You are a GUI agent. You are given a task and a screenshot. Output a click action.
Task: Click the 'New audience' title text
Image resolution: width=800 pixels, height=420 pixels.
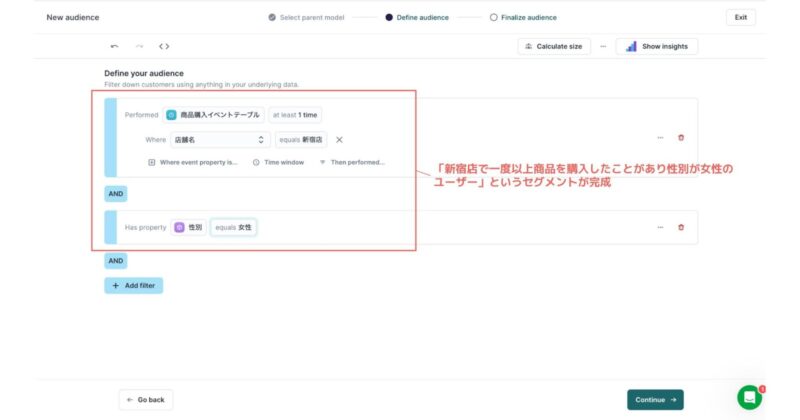point(73,17)
